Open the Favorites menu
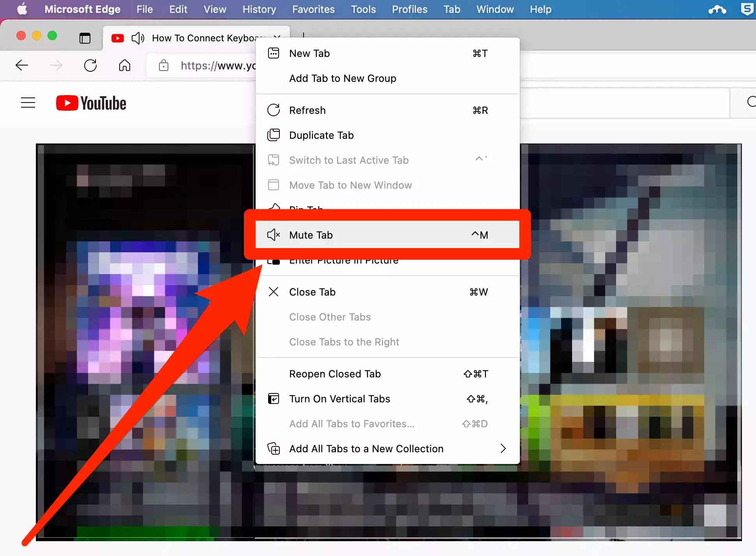 313,9
